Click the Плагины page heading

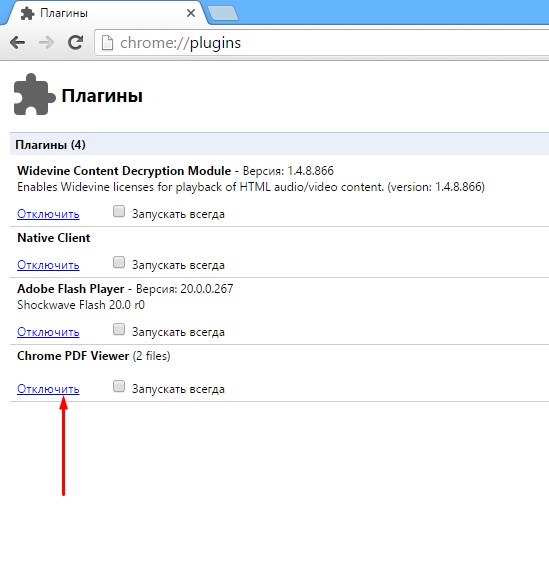pos(102,96)
